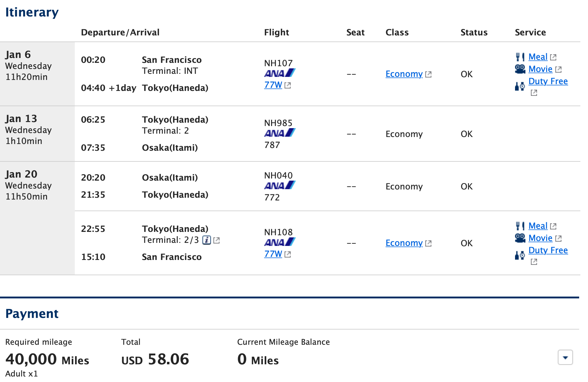Screen dimensions: 588x382
Task: Click the movie camera icon on NH108 row
Action: coord(520,238)
